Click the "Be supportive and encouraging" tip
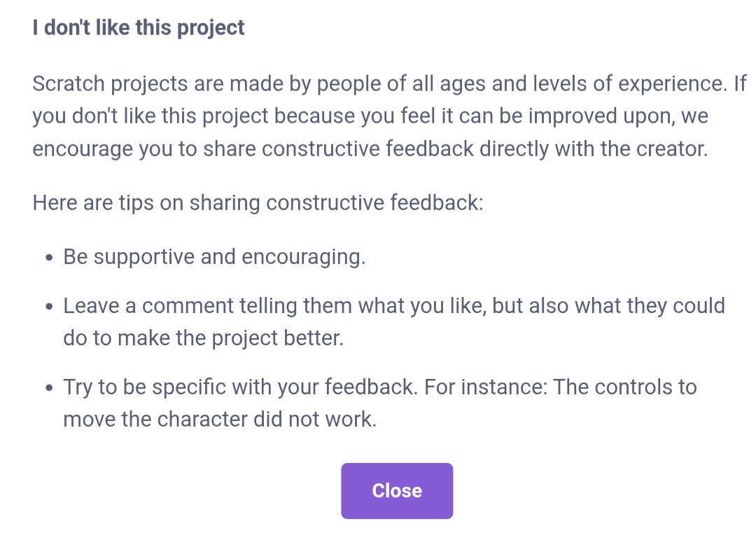 (214, 257)
